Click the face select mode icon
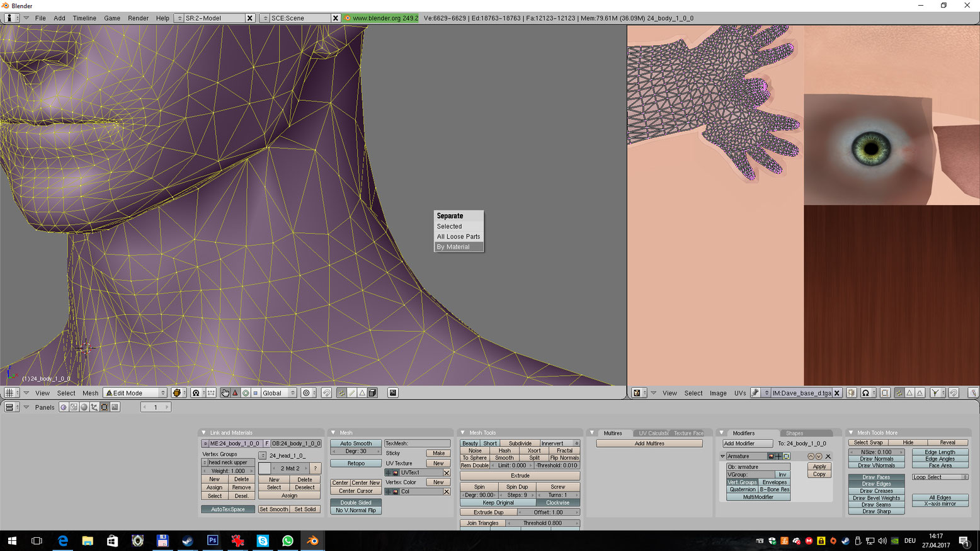Image resolution: width=980 pixels, height=551 pixels. click(x=362, y=393)
